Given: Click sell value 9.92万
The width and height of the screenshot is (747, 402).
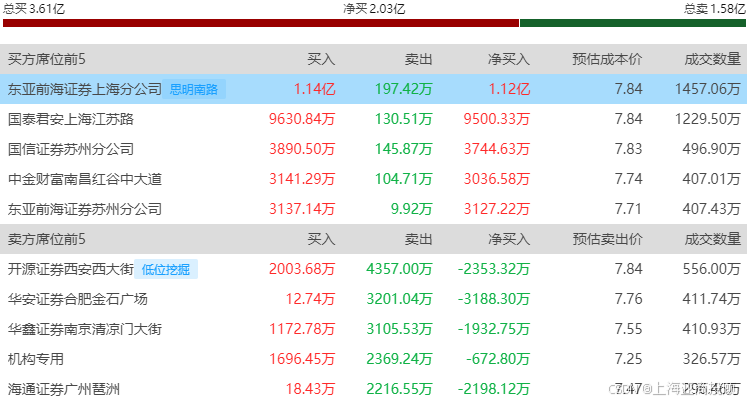Looking at the screenshot, I should pos(412,209).
